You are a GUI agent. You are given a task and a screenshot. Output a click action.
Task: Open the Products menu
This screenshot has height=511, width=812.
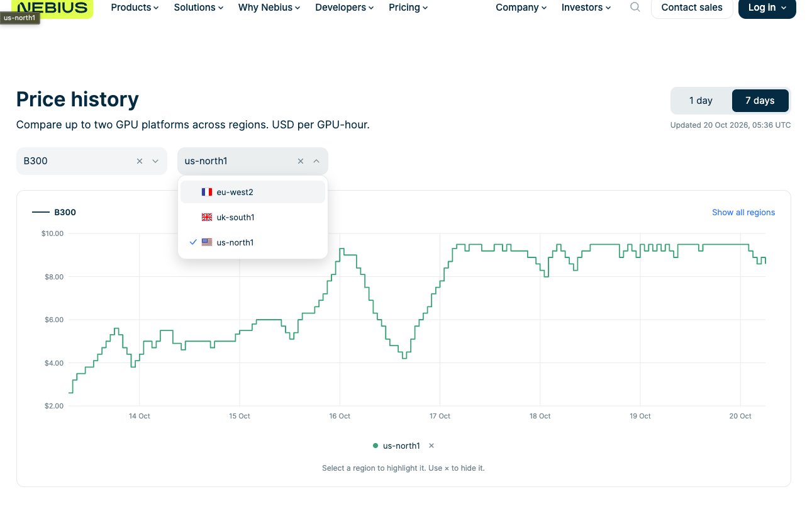(135, 8)
